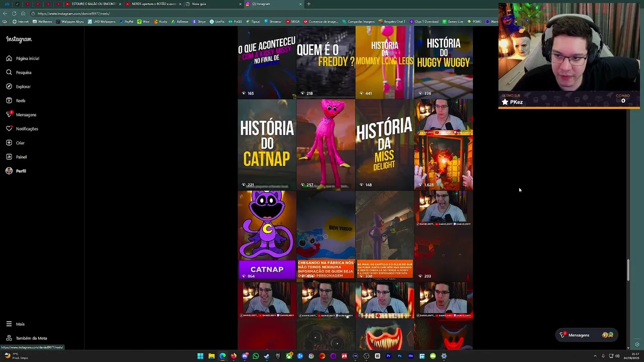The image size is (644, 362).
Task: Click the browser back arrow
Action: 5,14
